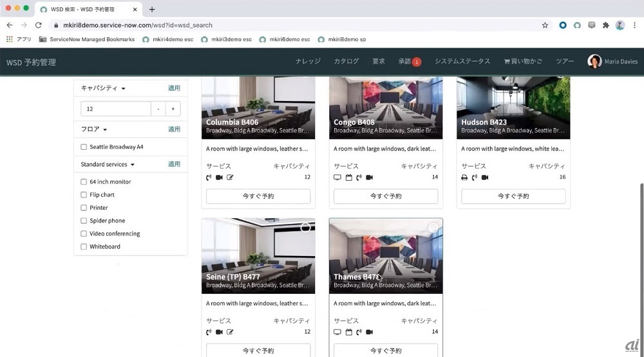
Task: Increase capacity with the plus stepper
Action: [173, 109]
